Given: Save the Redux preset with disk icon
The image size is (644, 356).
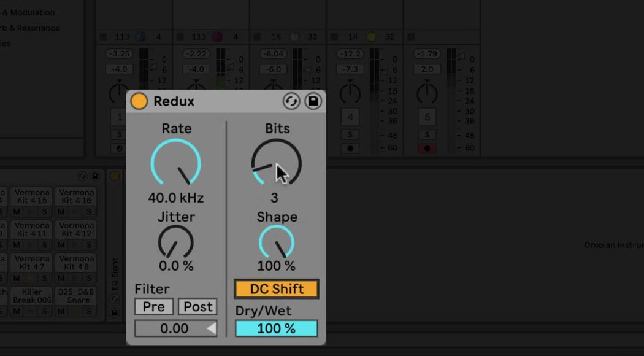Looking at the screenshot, I should pyautogui.click(x=313, y=101).
